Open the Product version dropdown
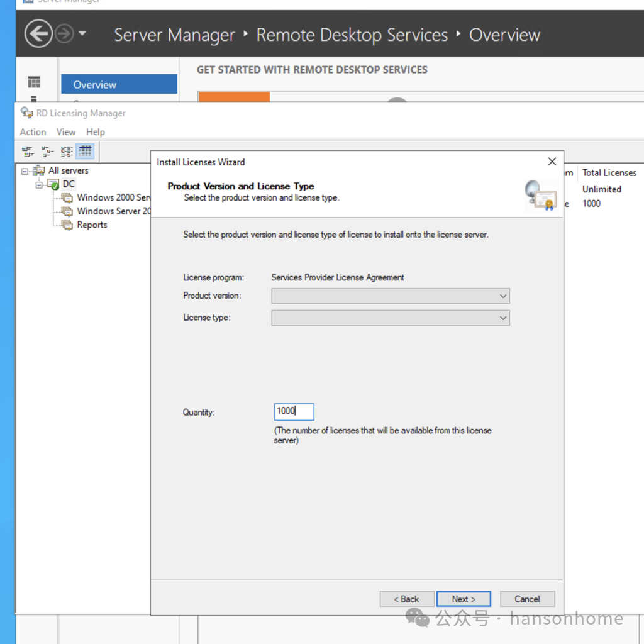644x644 pixels. (390, 296)
